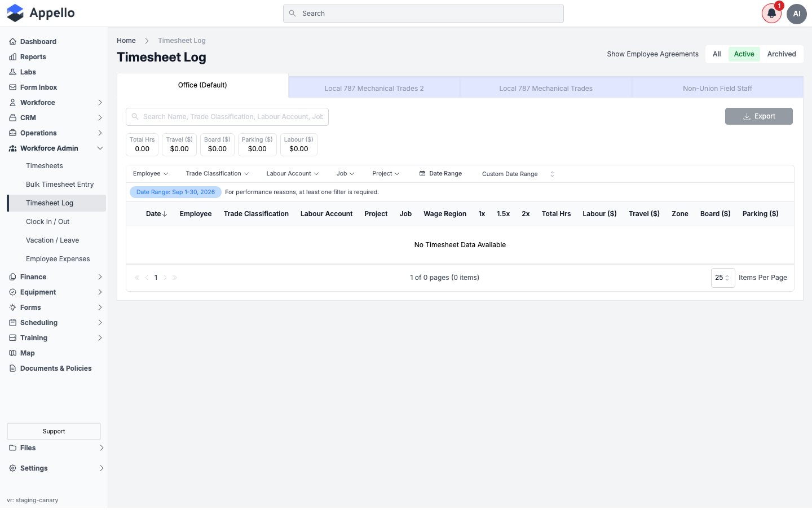Select Archived employee agreements filter
Image resolution: width=812 pixels, height=518 pixels.
point(782,54)
